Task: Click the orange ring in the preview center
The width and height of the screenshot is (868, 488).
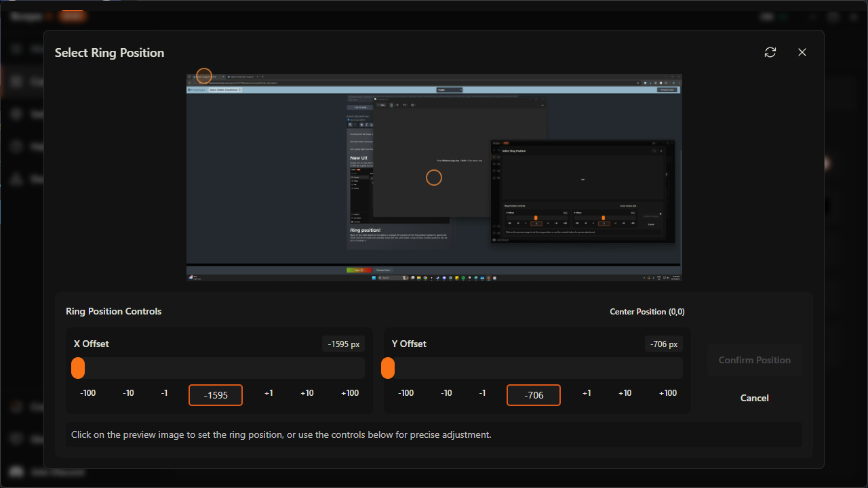Action: (434, 178)
